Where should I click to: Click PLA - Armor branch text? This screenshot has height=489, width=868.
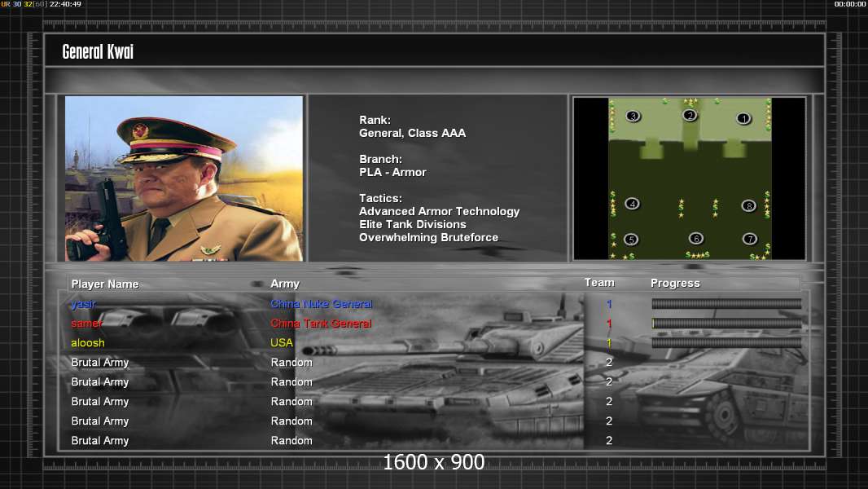coord(392,172)
